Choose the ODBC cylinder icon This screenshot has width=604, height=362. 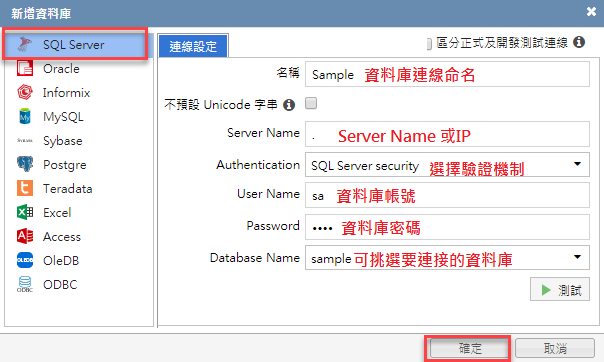tap(25, 284)
